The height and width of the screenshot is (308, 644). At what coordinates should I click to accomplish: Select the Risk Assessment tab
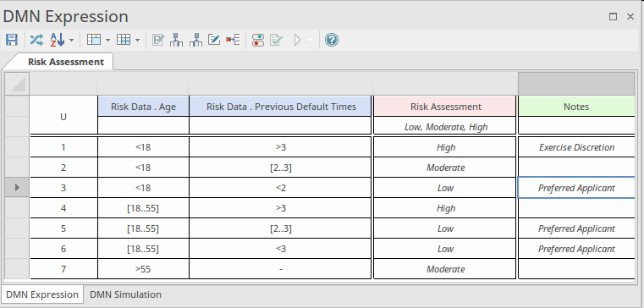66,62
